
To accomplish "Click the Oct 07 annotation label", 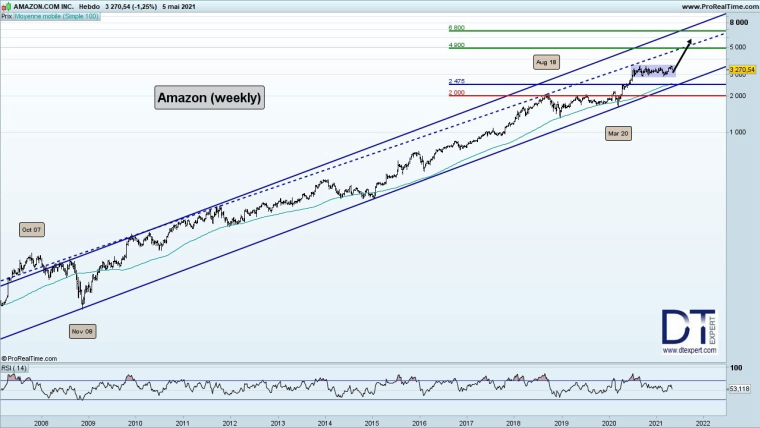I will pyautogui.click(x=32, y=230).
